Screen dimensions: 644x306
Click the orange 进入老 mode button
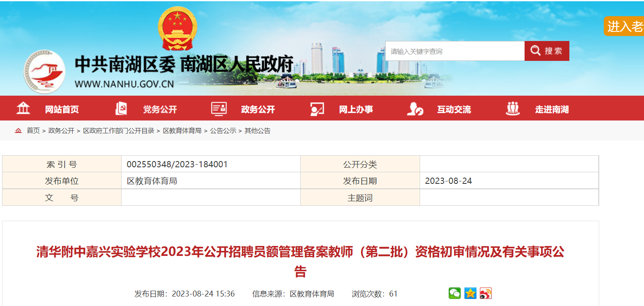pos(624,27)
